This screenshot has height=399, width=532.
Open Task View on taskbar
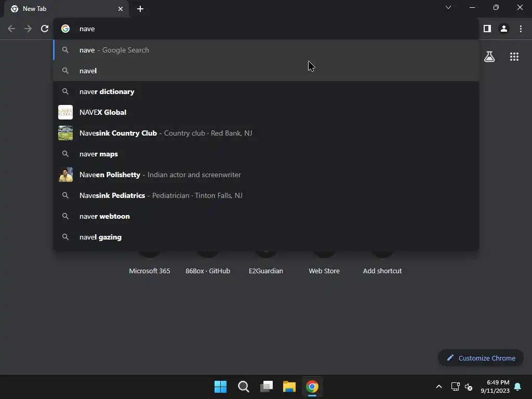click(267, 387)
